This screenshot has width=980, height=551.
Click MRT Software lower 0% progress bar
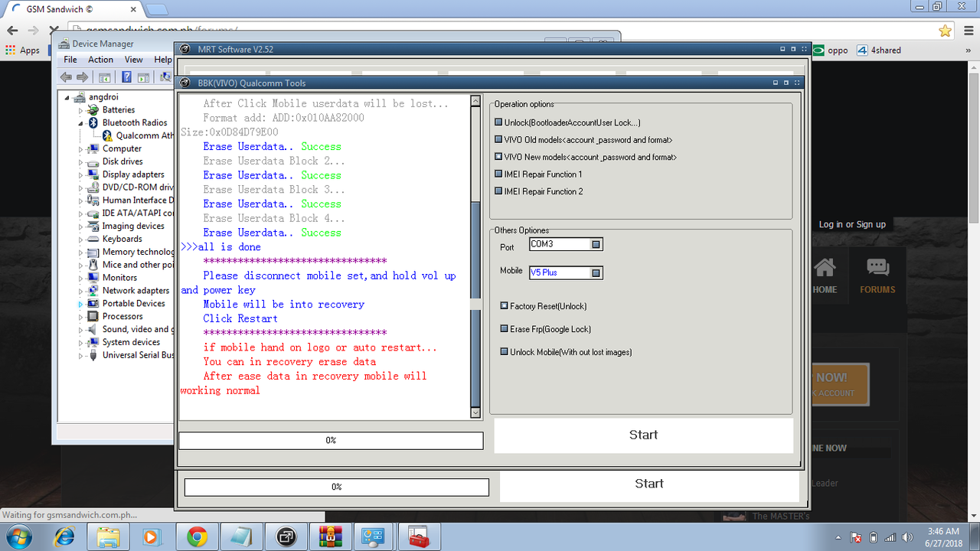tap(336, 487)
